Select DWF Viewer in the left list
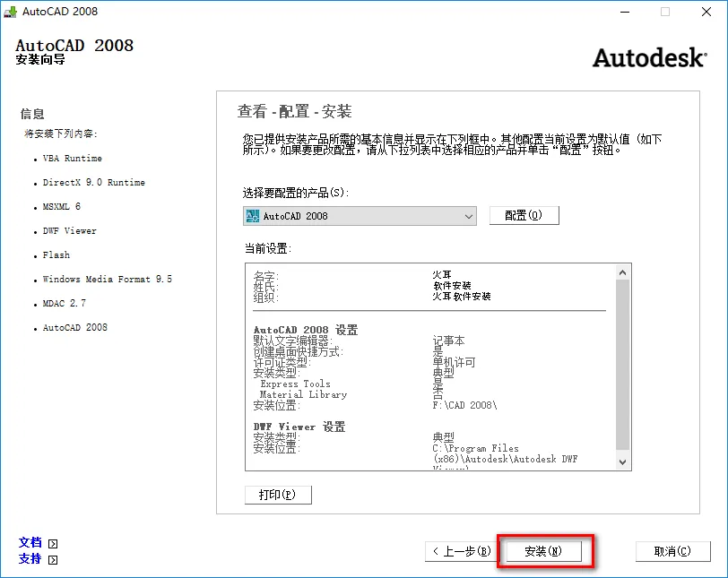This screenshot has height=578, width=728. [x=69, y=230]
